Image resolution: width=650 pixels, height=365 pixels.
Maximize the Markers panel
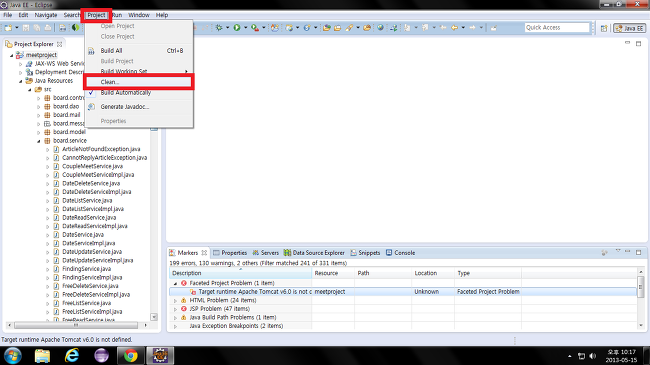tap(638, 252)
